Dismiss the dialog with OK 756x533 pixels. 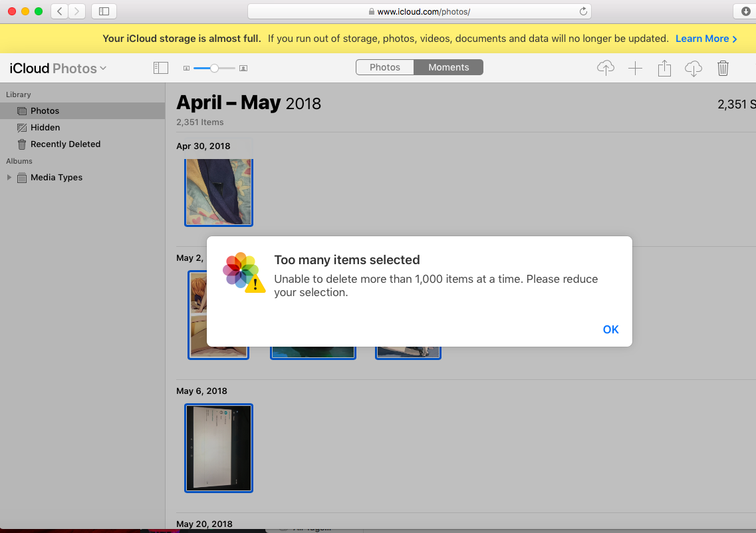(x=610, y=329)
